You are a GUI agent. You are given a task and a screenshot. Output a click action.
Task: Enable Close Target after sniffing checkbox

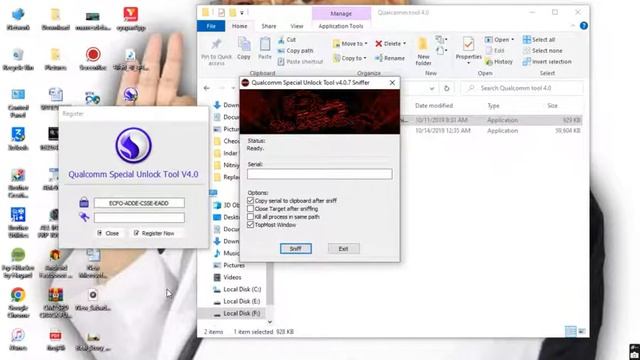pos(250,209)
